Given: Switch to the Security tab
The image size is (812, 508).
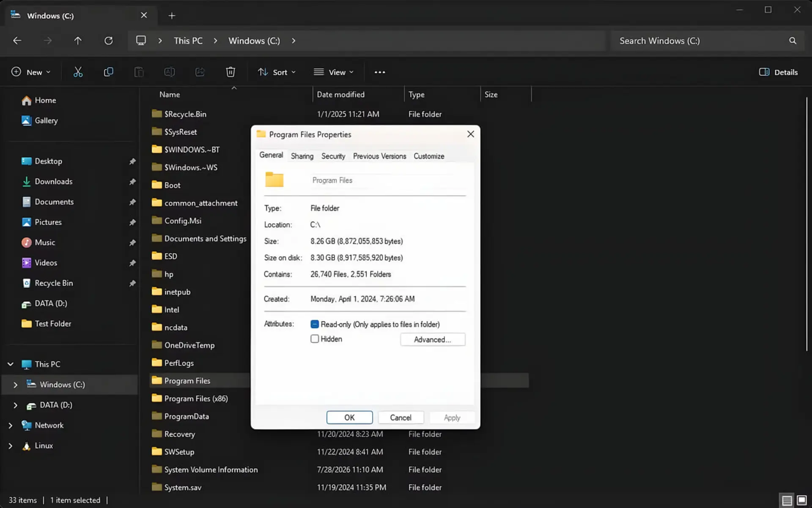Looking at the screenshot, I should point(333,156).
